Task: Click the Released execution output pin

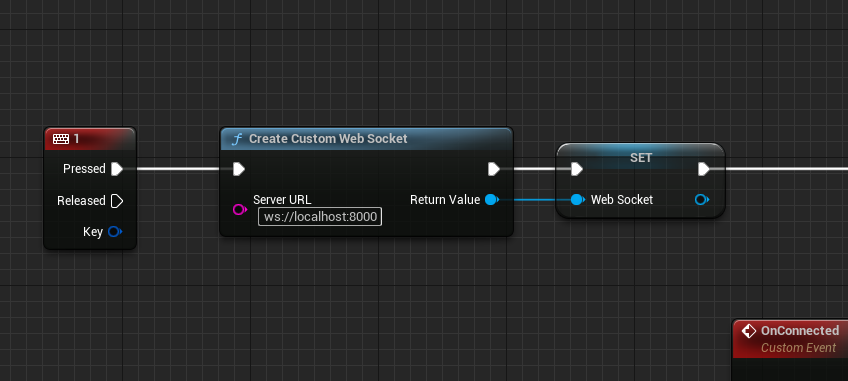Action: point(117,201)
